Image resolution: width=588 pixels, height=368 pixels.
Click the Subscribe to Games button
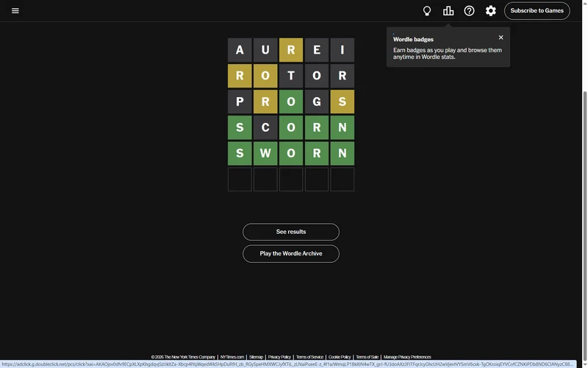tap(537, 11)
